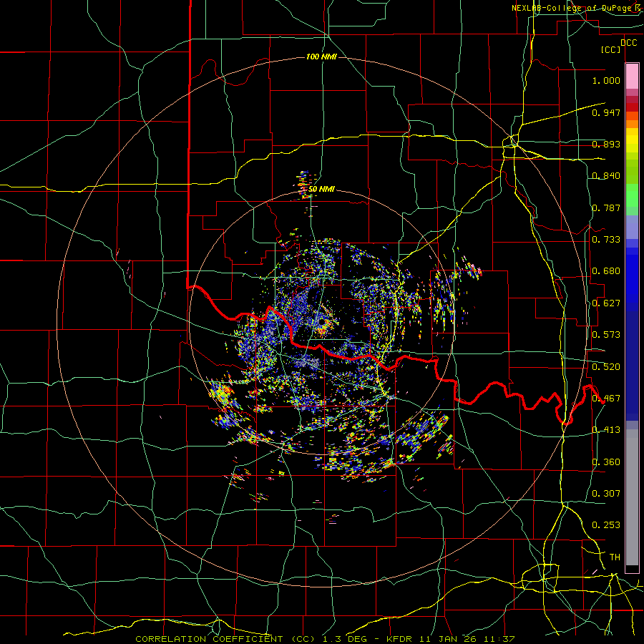Click the [CC] units label
The image size is (644, 644).
611,49
